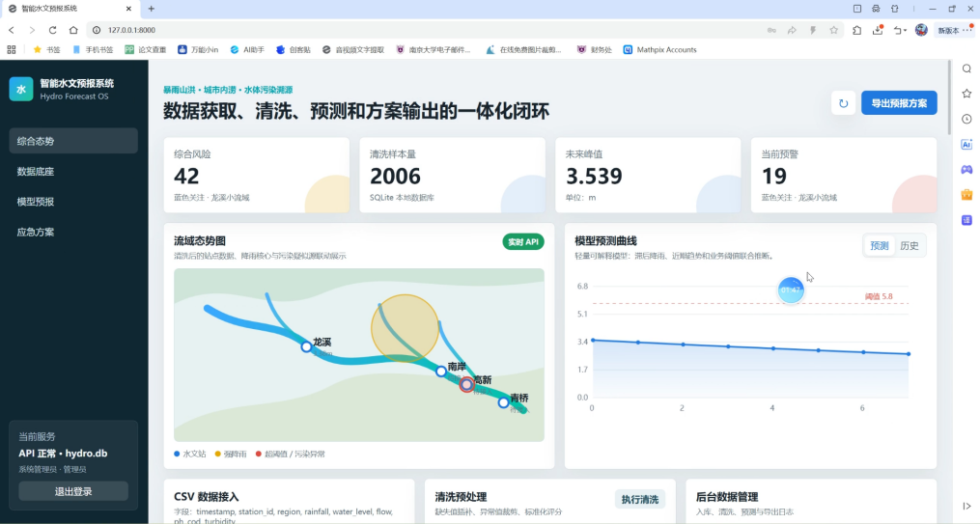Click the 阈值 5.8 label on chart
The height and width of the screenshot is (524, 980).
click(x=879, y=296)
